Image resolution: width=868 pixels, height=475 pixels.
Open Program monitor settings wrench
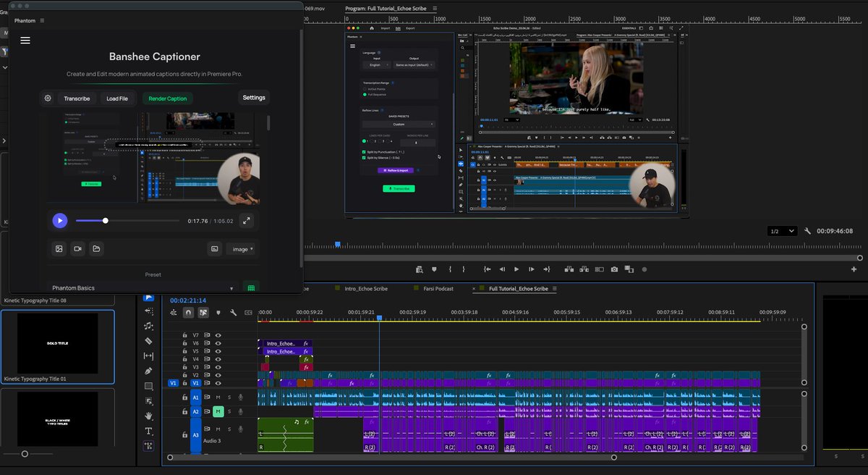[x=807, y=231]
